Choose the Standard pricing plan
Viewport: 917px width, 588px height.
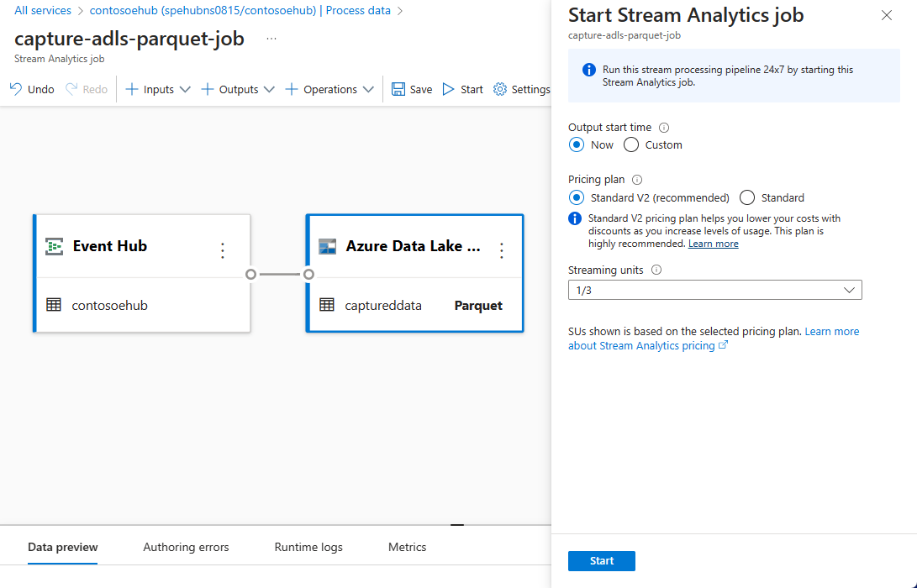747,198
